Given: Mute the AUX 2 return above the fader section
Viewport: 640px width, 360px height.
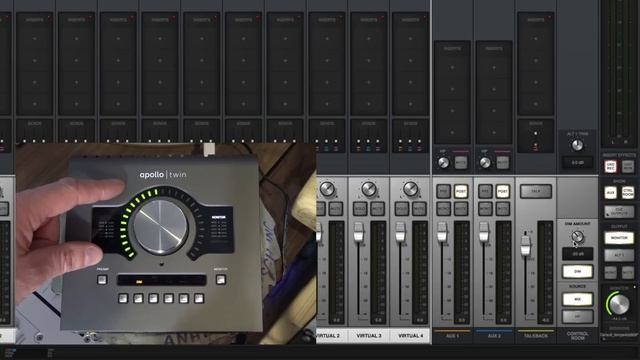Looking at the screenshot, I should tap(502, 162).
